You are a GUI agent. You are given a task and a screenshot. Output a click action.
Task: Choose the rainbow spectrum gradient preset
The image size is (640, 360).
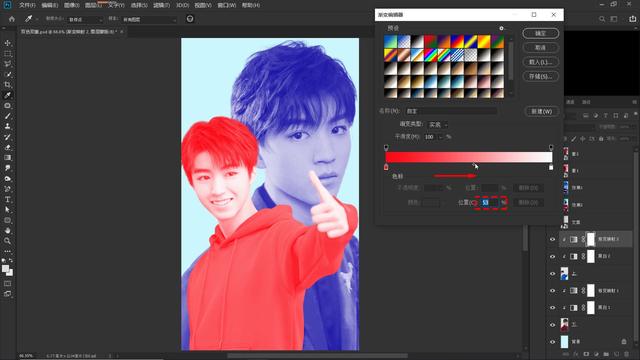click(430, 55)
